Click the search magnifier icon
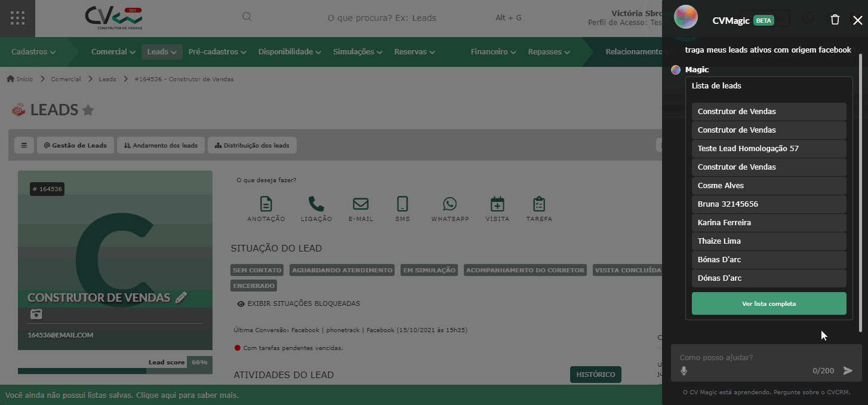868x405 pixels. [247, 17]
